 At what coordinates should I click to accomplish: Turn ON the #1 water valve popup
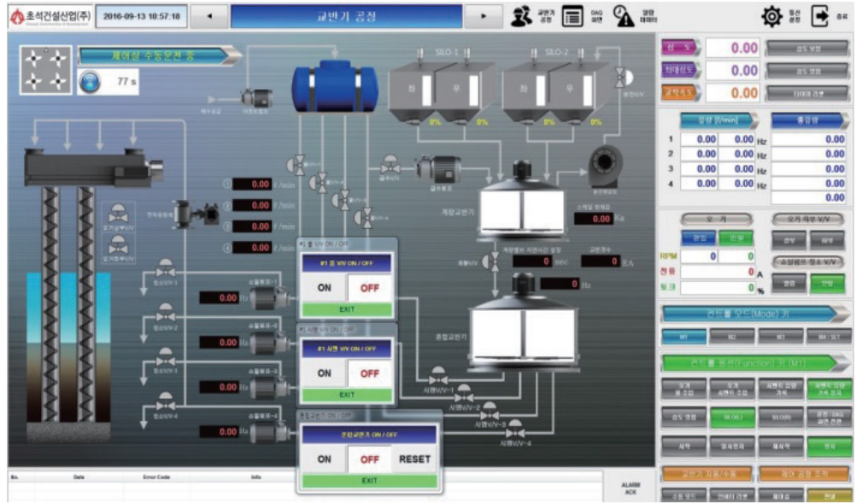click(x=324, y=288)
